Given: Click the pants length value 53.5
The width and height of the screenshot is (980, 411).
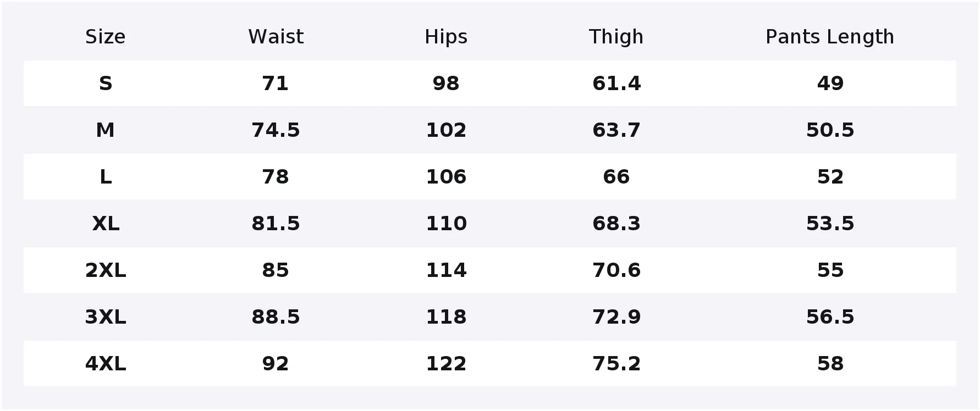Looking at the screenshot, I should [830, 224].
